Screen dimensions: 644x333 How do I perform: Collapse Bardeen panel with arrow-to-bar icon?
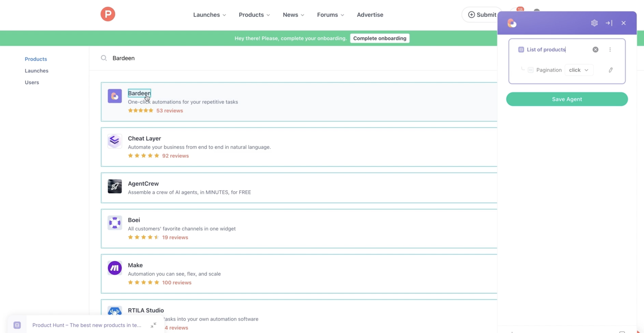(x=609, y=23)
